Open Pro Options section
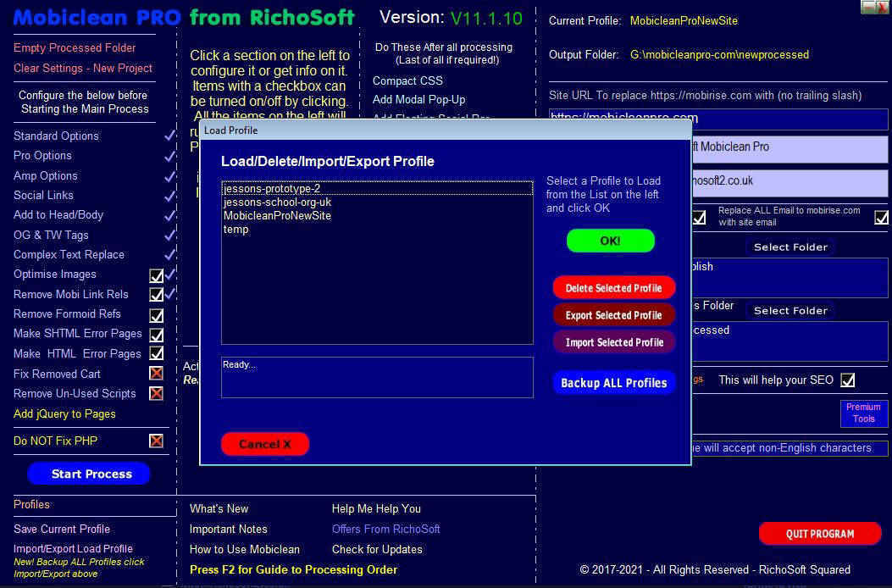 pyautogui.click(x=42, y=155)
